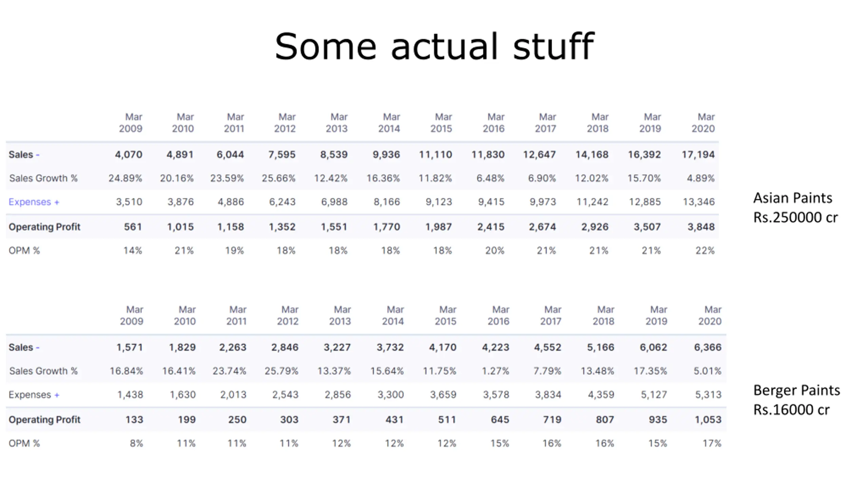
Task: Open the Asian Paints Expenses link
Action: coord(30,202)
